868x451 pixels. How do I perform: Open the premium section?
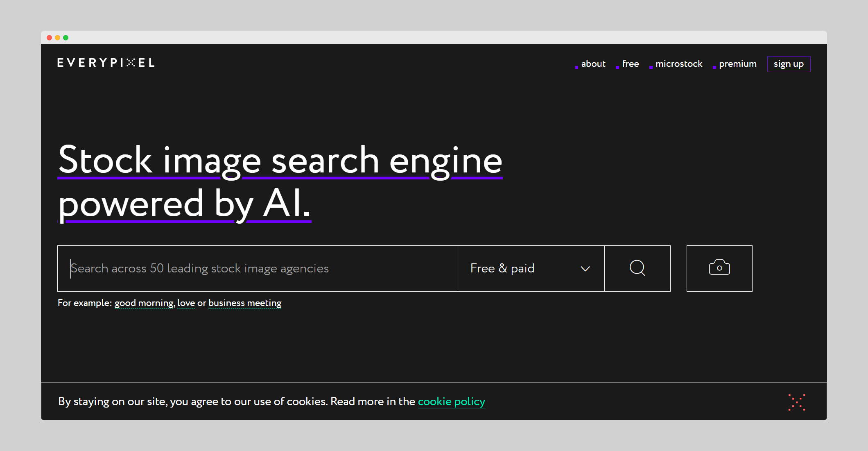(x=737, y=64)
